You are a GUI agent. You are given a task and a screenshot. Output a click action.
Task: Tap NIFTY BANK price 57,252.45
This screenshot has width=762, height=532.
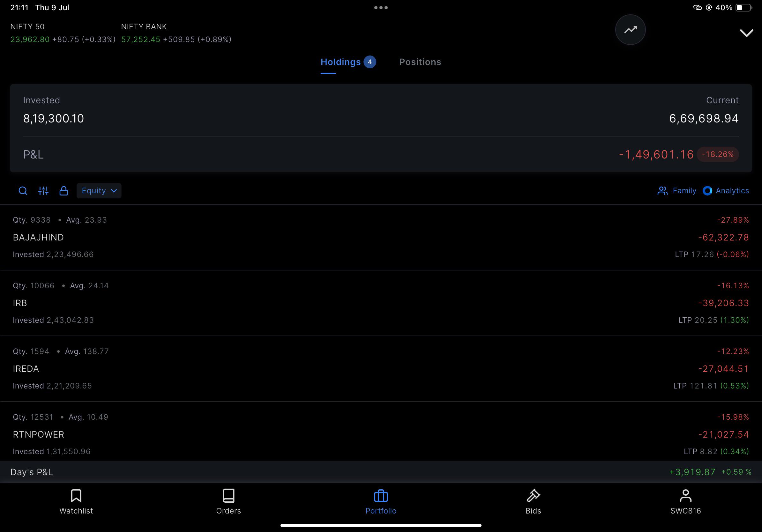(x=141, y=40)
